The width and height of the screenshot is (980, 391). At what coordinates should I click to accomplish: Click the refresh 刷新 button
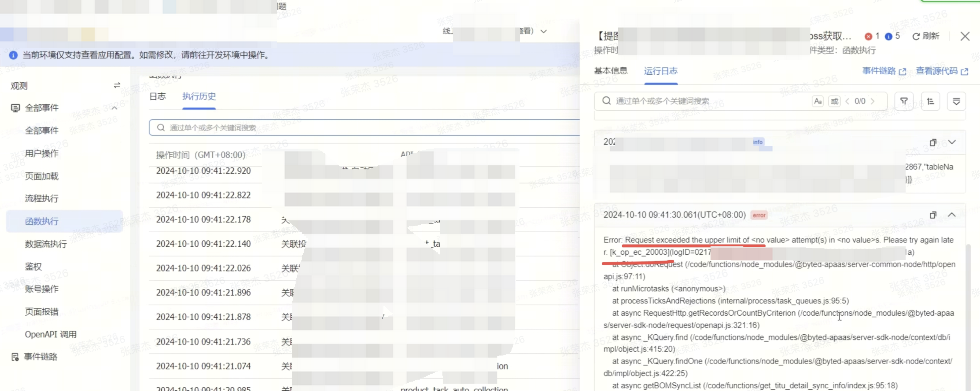click(x=926, y=36)
